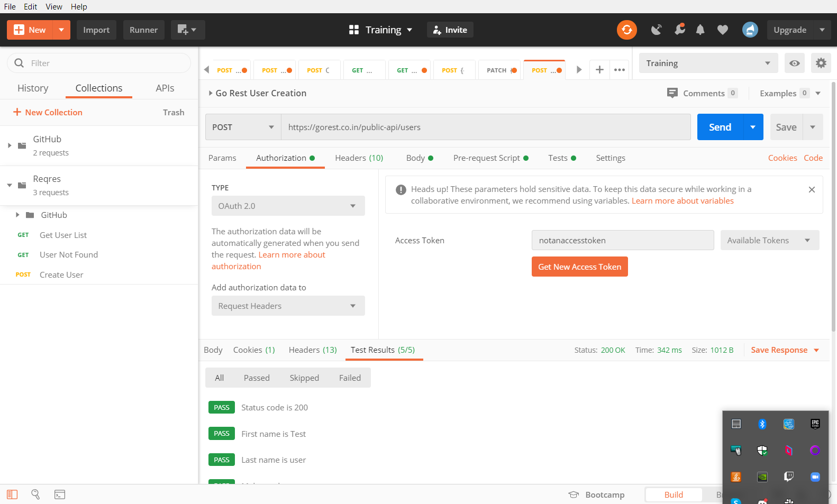The width and height of the screenshot is (837, 504).
Task: Click the Zoom tray icon
Action: pos(815,476)
